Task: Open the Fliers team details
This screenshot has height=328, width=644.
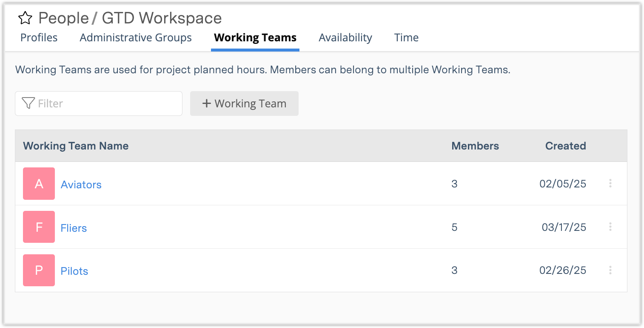Action: pyautogui.click(x=74, y=227)
